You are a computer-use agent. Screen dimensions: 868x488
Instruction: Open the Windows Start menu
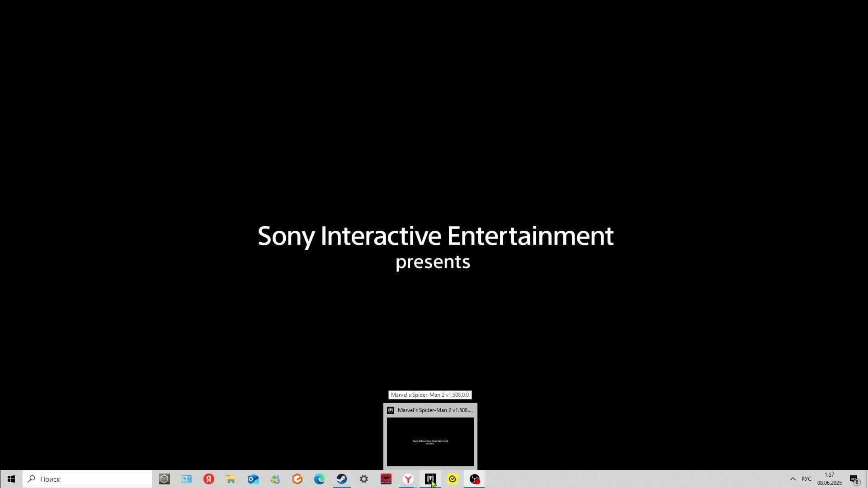click(11, 479)
